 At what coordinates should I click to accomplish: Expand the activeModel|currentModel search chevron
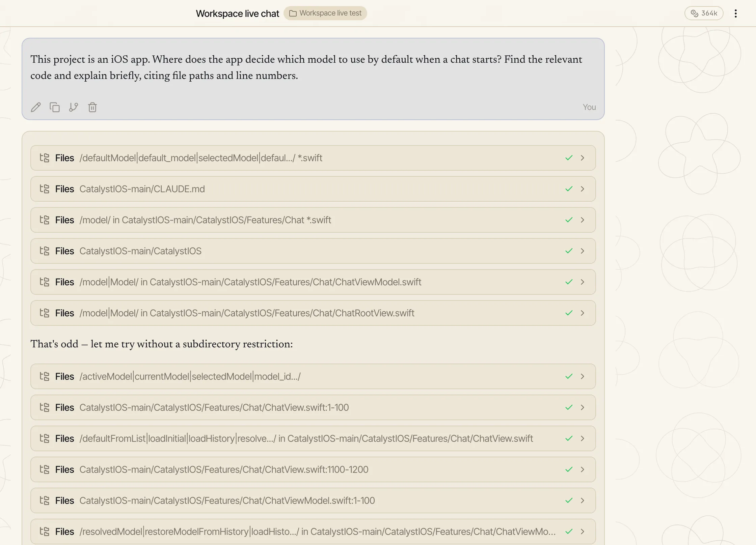(582, 376)
